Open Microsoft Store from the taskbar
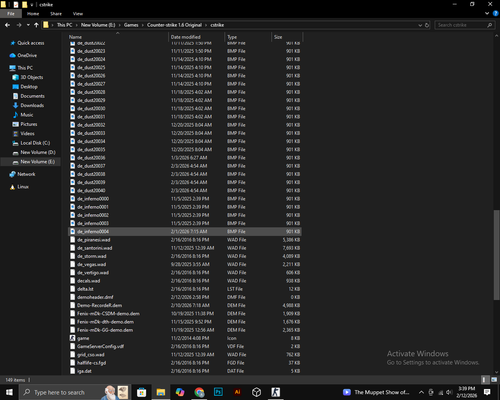This screenshot has height=400, width=500. pos(141,392)
